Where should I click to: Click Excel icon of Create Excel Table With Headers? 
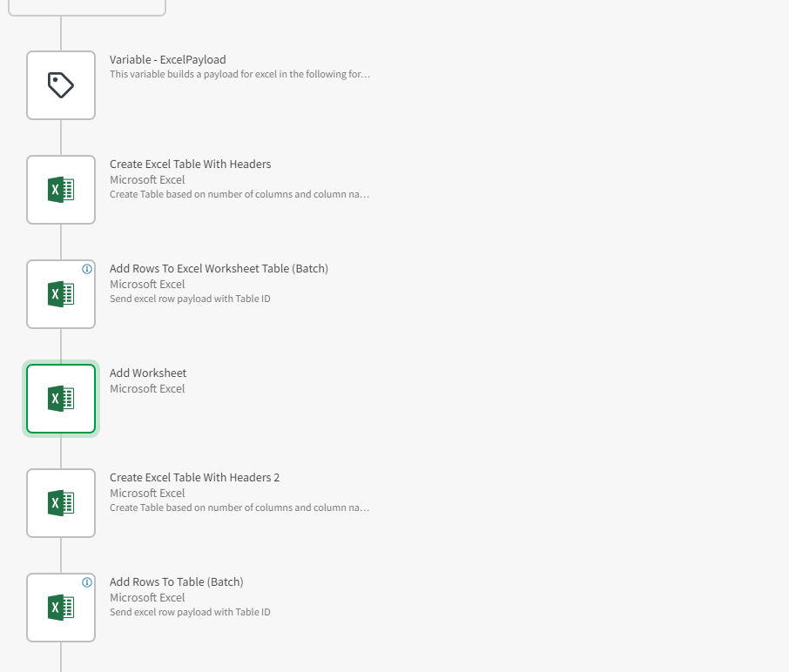61,190
